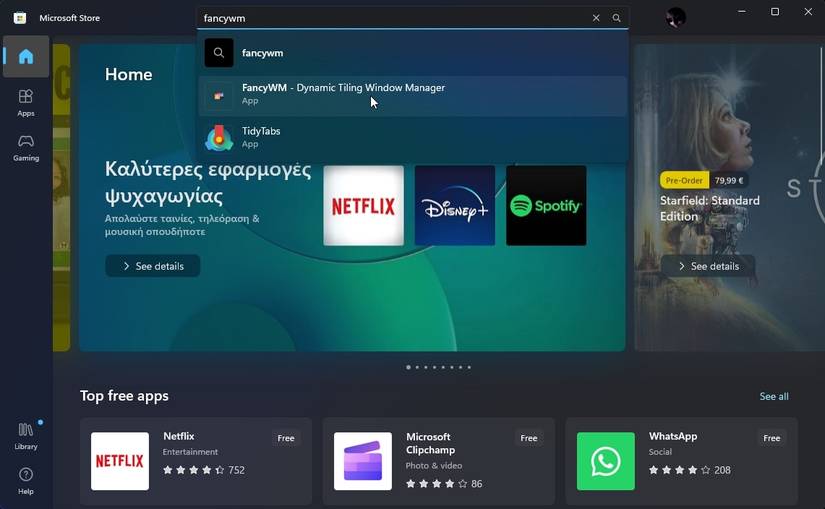Open the Library in sidebar
The height and width of the screenshot is (509, 825).
(x=26, y=436)
